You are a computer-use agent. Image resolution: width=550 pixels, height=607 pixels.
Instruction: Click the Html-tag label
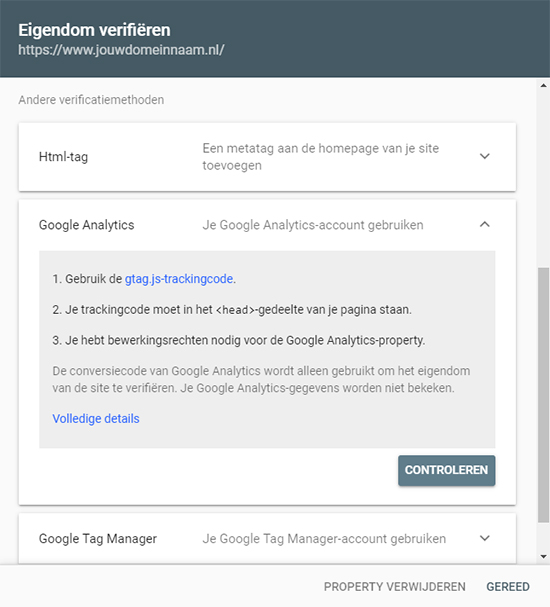pos(63,157)
